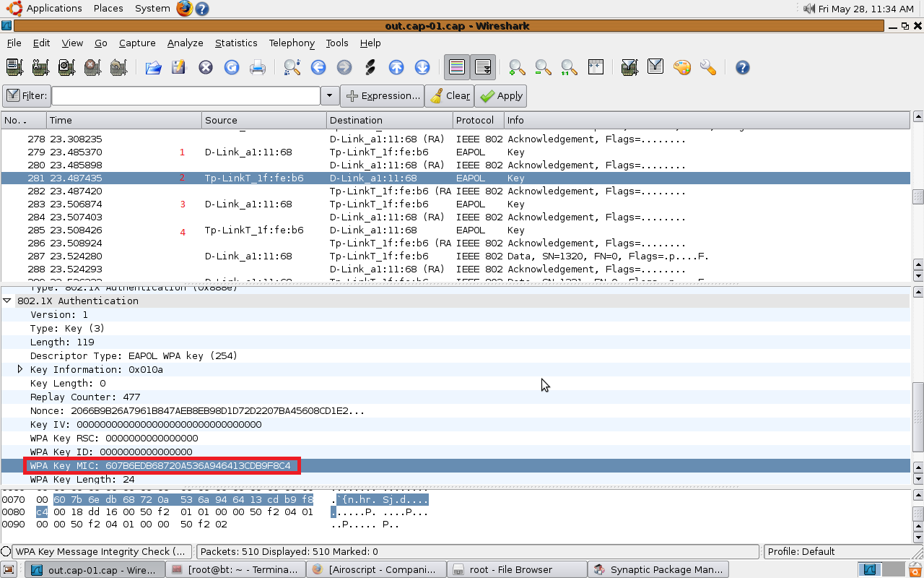Jump to the last packet icon
The image size is (924, 578).
pos(422,67)
